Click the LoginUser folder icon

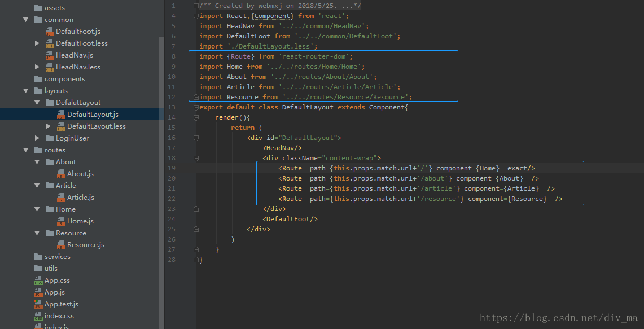click(50, 138)
